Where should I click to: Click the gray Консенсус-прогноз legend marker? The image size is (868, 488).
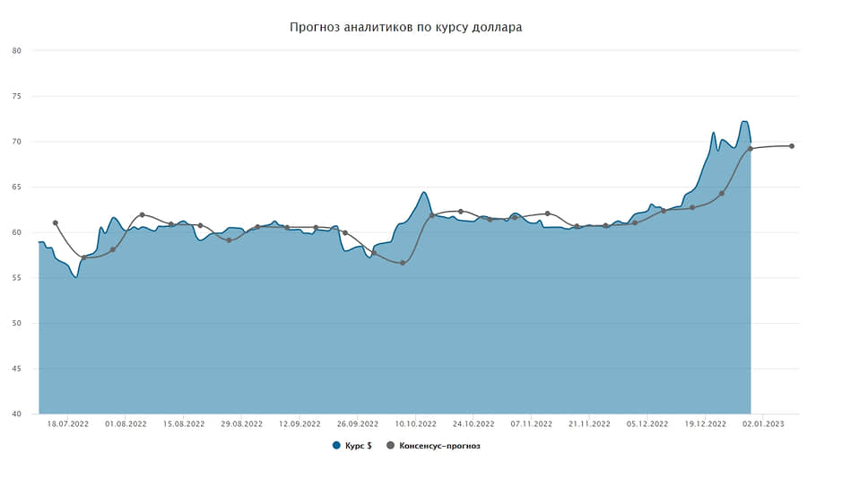tap(390, 446)
